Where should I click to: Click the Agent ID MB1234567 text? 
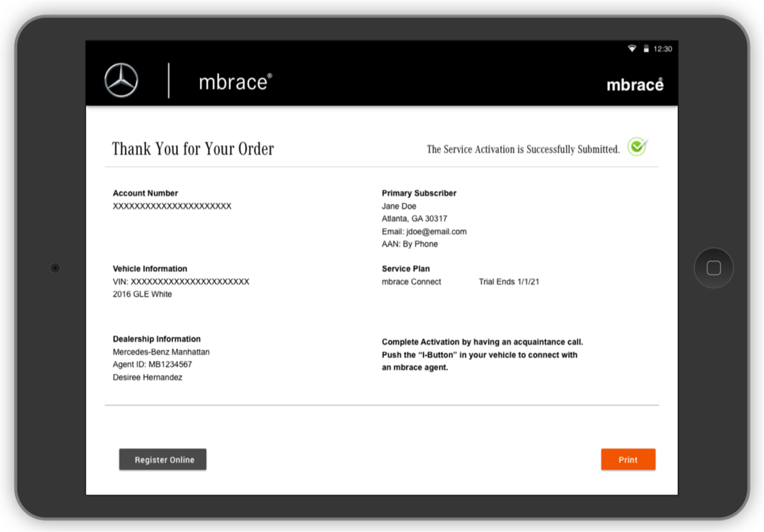tap(152, 365)
